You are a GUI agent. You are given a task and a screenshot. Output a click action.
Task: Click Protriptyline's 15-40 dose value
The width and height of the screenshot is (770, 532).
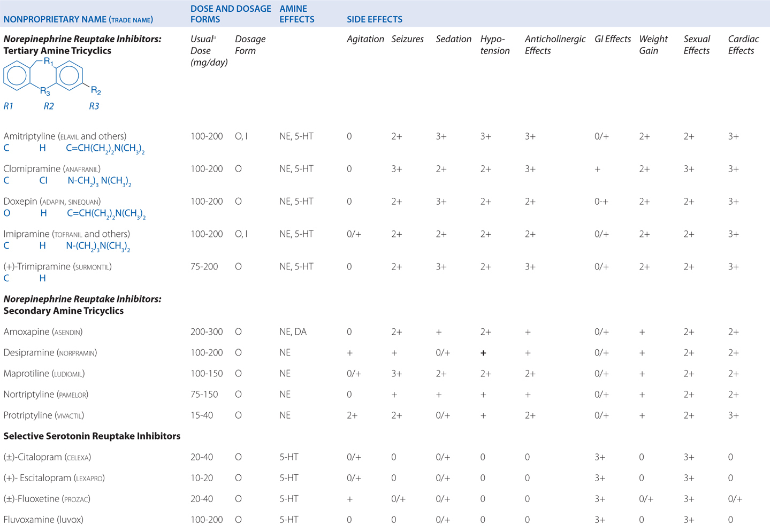tap(202, 415)
